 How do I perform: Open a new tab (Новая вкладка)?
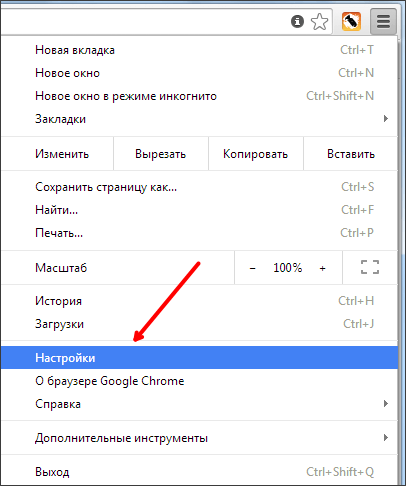click(x=199, y=50)
